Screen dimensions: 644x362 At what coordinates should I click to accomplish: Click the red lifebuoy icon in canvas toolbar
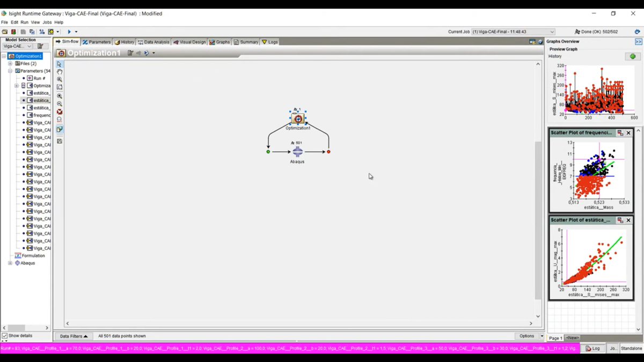(60, 112)
